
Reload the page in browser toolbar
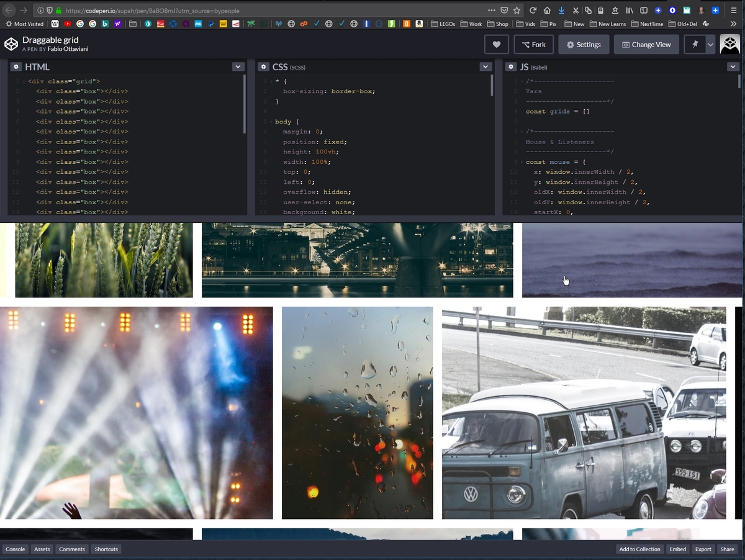pos(533,11)
